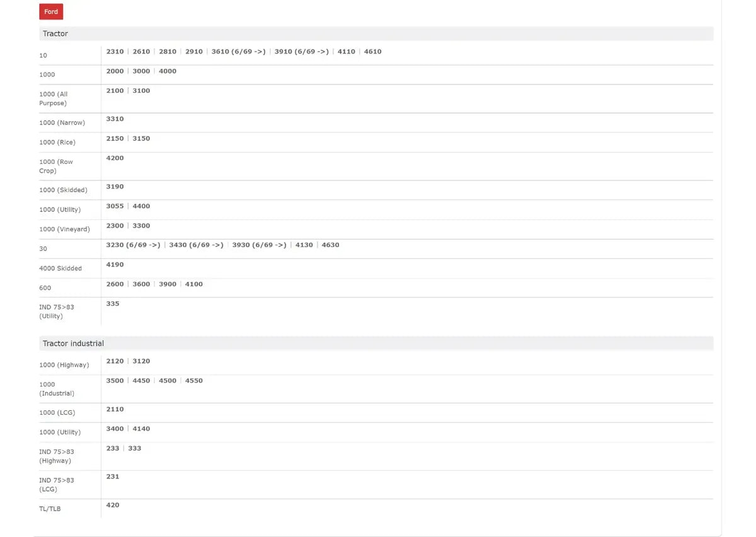The height and width of the screenshot is (537, 756).
Task: Open 3930 (6/69 ->) model
Action: (x=260, y=245)
